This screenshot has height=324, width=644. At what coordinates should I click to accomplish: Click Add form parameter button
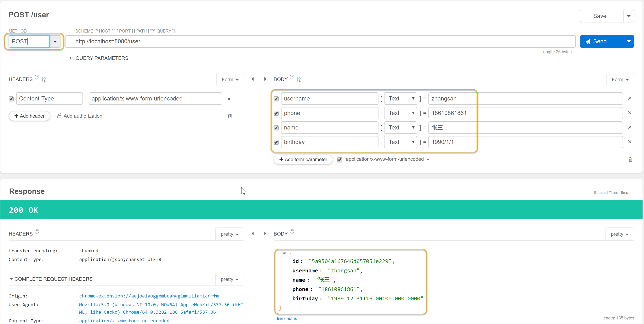pyautogui.click(x=303, y=159)
